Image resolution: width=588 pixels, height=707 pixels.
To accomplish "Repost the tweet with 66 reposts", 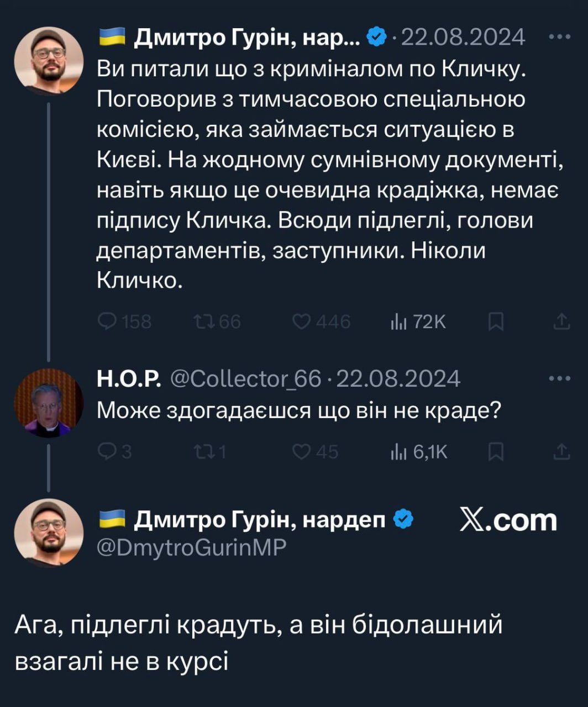I will tap(201, 321).
